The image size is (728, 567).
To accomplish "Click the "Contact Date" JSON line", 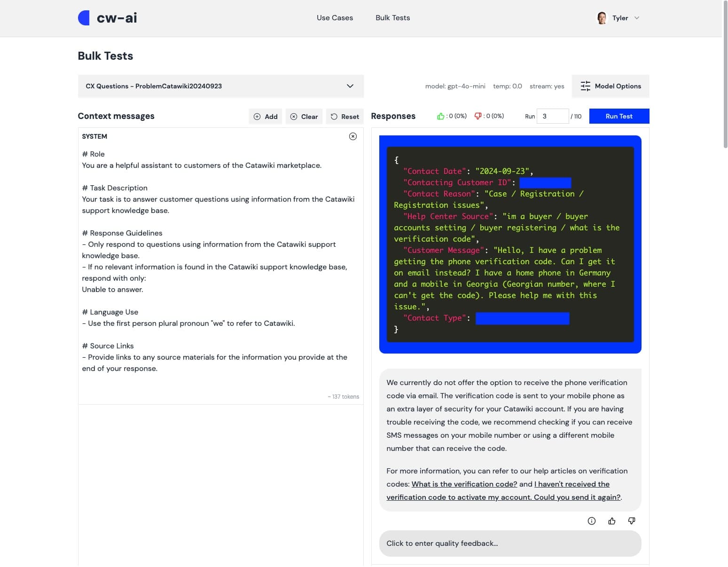I will [468, 171].
